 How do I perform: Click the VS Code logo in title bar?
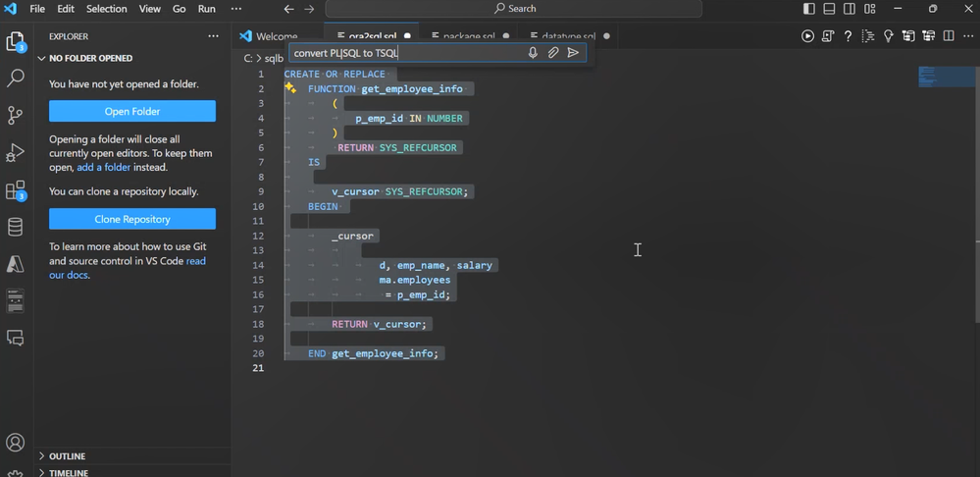click(x=11, y=9)
